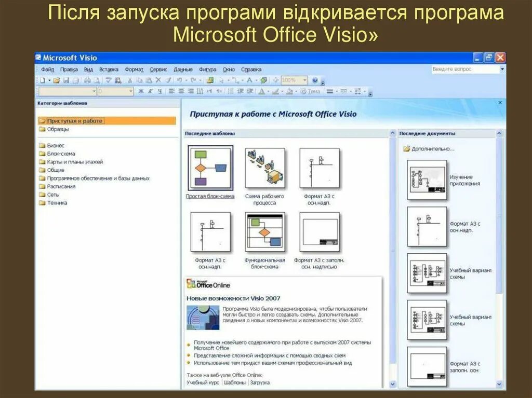Click the fill color bucket icon
Screen dimensions: 532x398
tap(289, 91)
